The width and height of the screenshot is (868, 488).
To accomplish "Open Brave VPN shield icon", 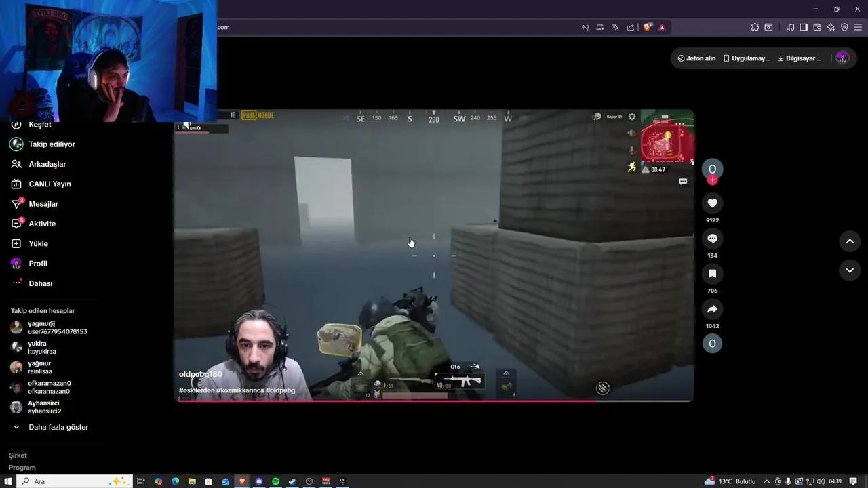I will (844, 27).
